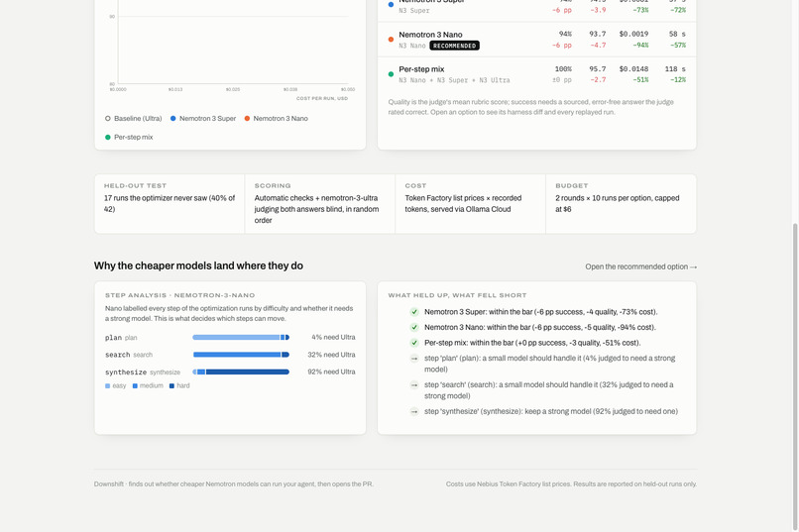Image resolution: width=799 pixels, height=532 pixels.
Task: Click the orange dot beside Nemotron 3 Nano row
Action: click(391, 40)
